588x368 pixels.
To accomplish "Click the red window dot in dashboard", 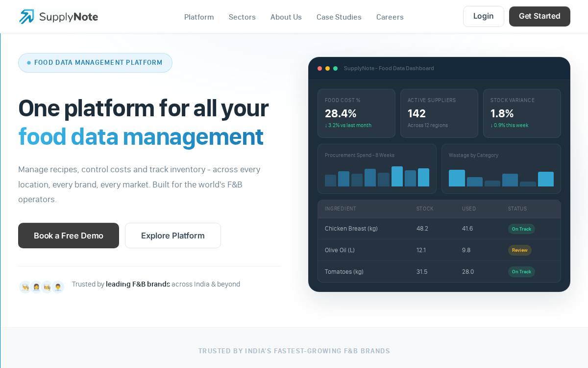I will coord(320,69).
